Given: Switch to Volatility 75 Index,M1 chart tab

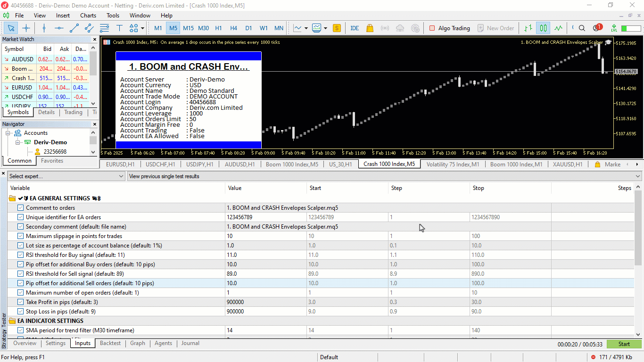Looking at the screenshot, I should (x=453, y=164).
